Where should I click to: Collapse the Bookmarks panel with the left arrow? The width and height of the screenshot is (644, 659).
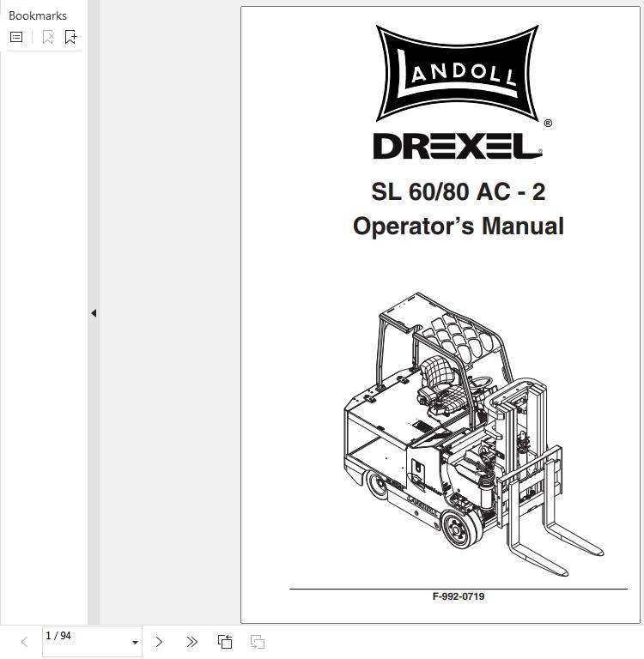click(x=94, y=313)
